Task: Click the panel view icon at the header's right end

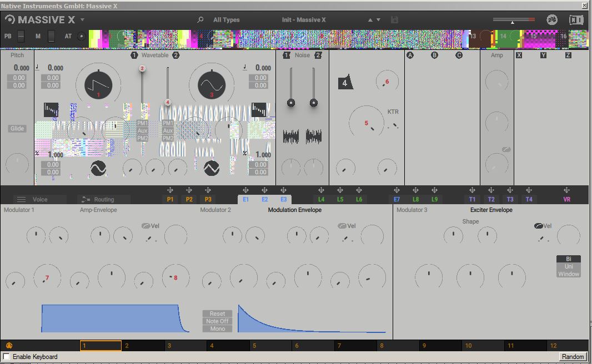Action: click(x=576, y=19)
